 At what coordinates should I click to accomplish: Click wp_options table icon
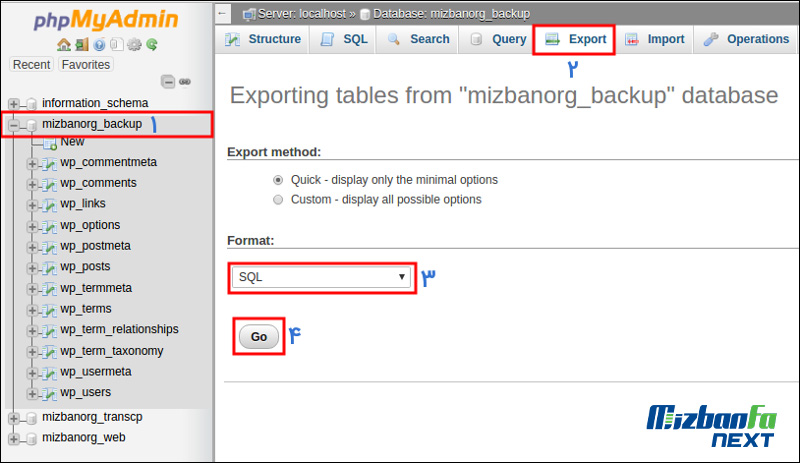(49, 226)
